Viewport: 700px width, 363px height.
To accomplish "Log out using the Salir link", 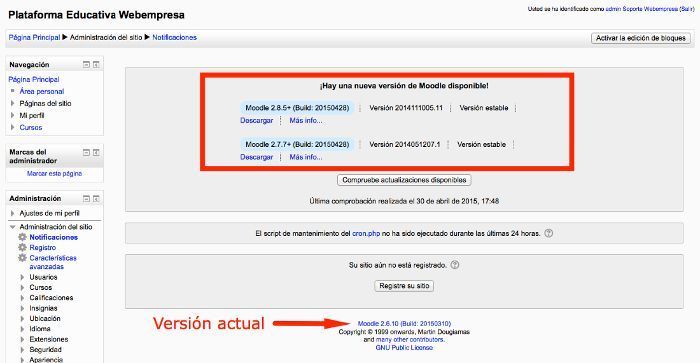I will click(x=687, y=9).
